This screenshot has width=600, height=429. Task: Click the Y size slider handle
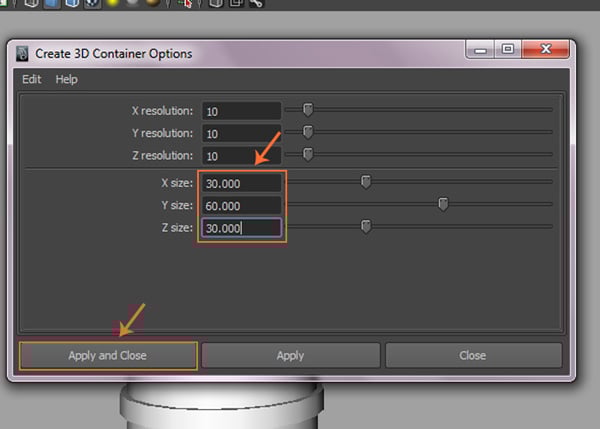coord(443,204)
